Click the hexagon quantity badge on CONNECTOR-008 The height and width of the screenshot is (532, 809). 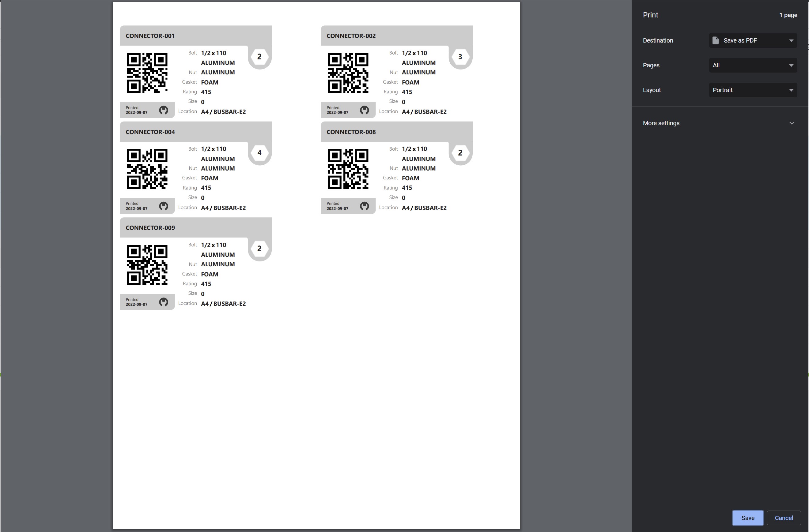point(460,152)
